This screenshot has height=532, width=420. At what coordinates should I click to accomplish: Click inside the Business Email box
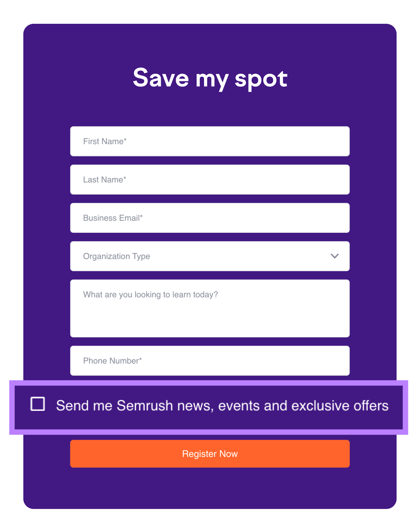click(x=210, y=218)
